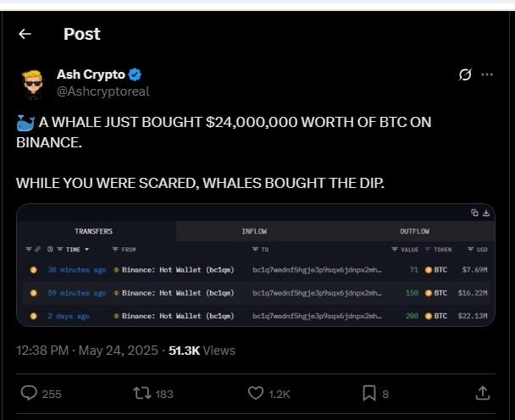Open the three-dot more options menu

487,75
